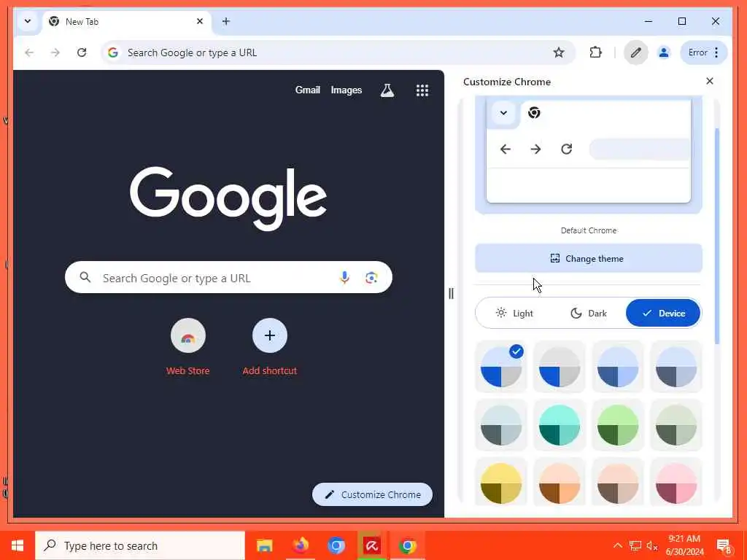Viewport: 747px width, 560px height.
Task: Open File Explorer from the taskbar
Action: [264, 545]
